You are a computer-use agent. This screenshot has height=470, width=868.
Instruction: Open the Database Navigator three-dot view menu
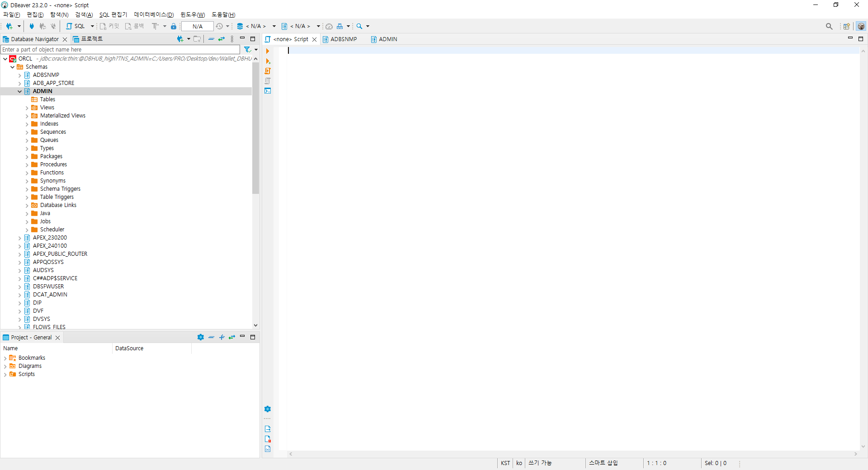(x=232, y=39)
